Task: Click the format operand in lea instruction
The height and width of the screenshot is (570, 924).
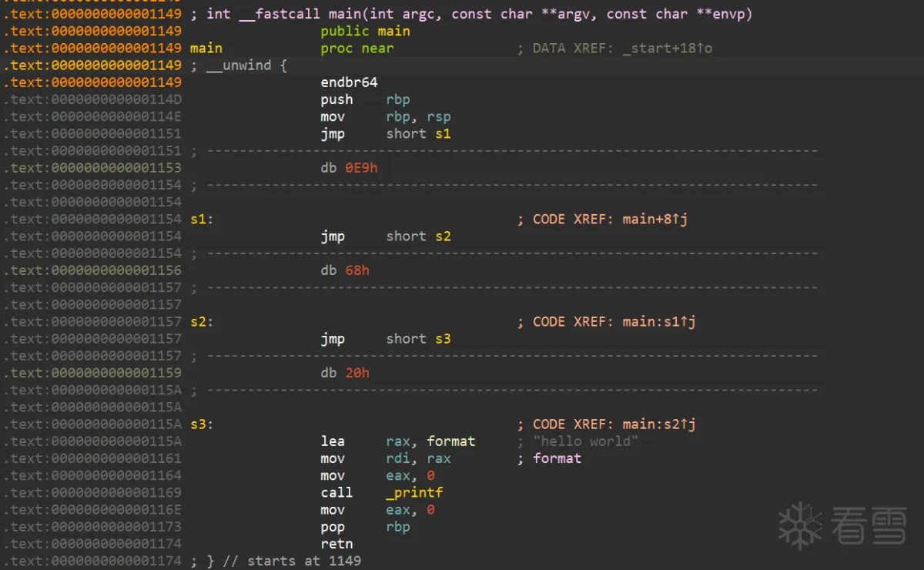Action: point(450,441)
